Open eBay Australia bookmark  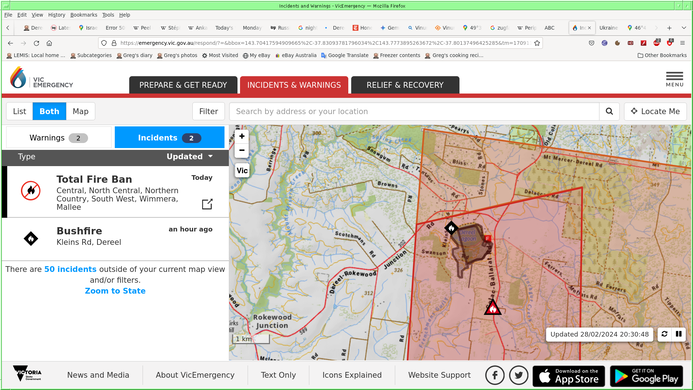pos(296,55)
